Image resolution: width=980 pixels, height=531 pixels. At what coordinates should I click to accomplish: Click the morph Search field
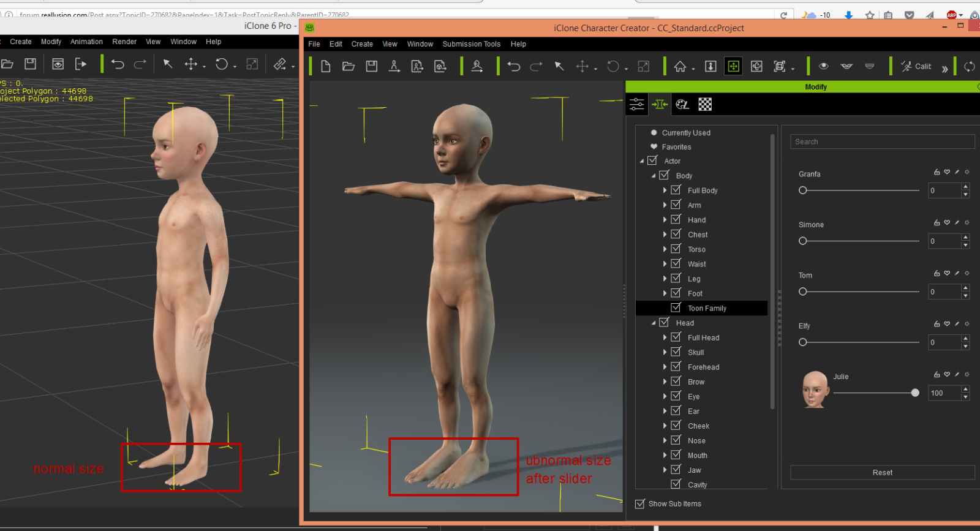tap(883, 141)
